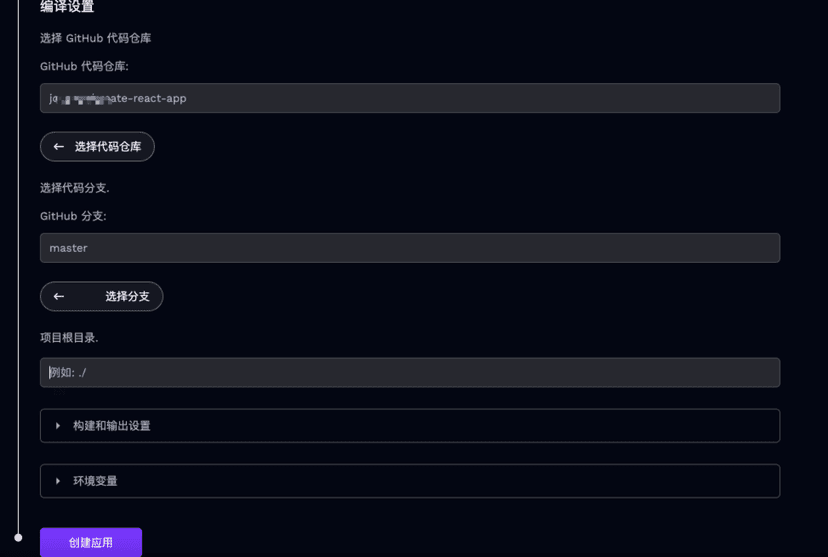The height and width of the screenshot is (557, 828).
Task: Expand the 构建和输出设置 section
Action: pyautogui.click(x=410, y=426)
